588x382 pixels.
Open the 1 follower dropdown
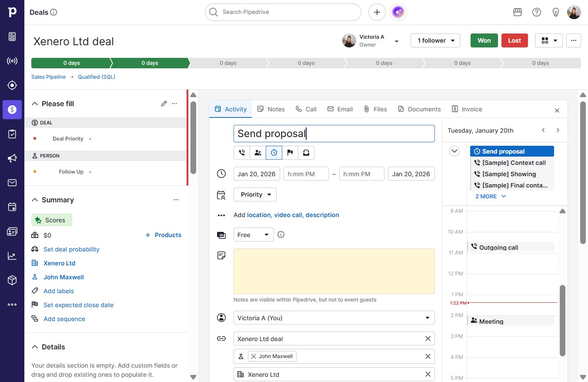click(x=435, y=40)
